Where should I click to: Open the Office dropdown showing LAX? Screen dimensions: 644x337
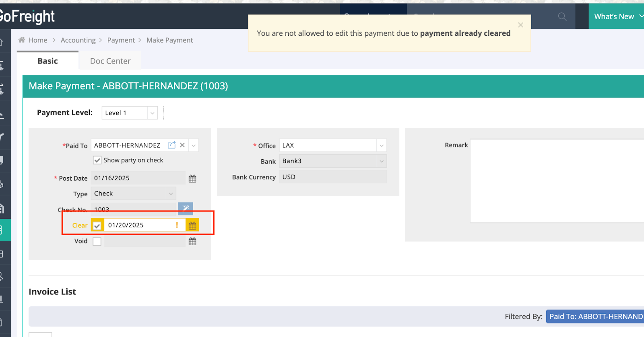coord(381,146)
